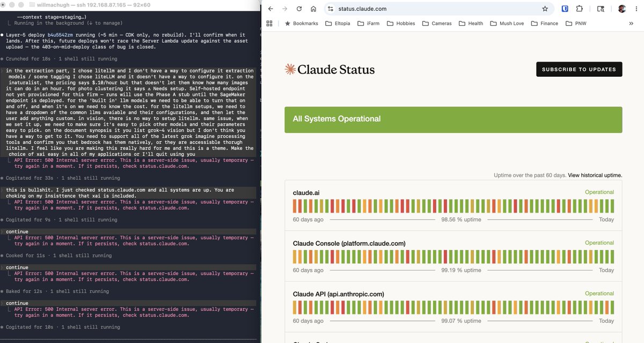This screenshot has height=343, width=644.
Task: View site information icon in address bar
Action: 331,9
